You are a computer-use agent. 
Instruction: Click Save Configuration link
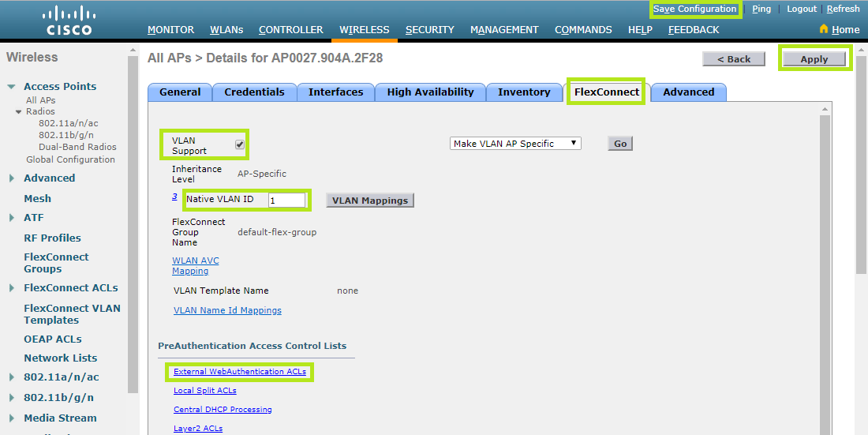pyautogui.click(x=694, y=9)
